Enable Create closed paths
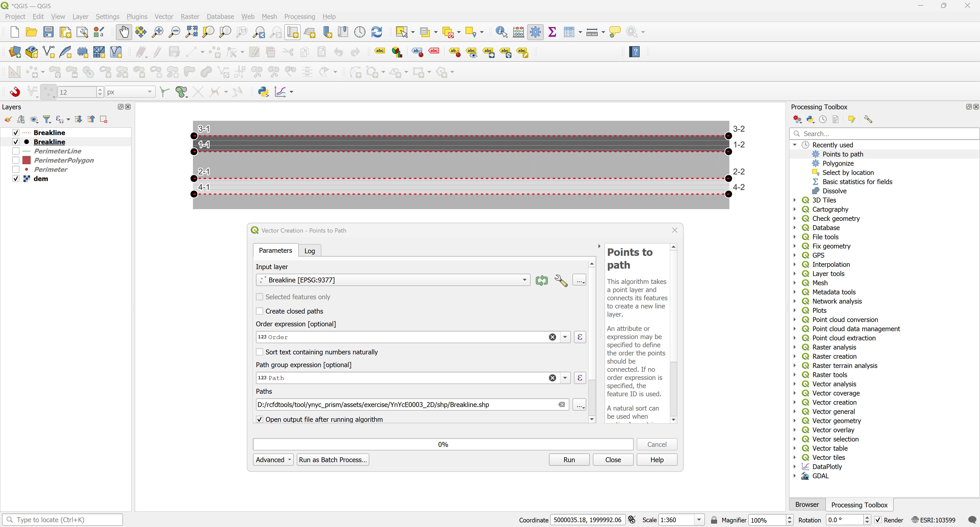 260,311
